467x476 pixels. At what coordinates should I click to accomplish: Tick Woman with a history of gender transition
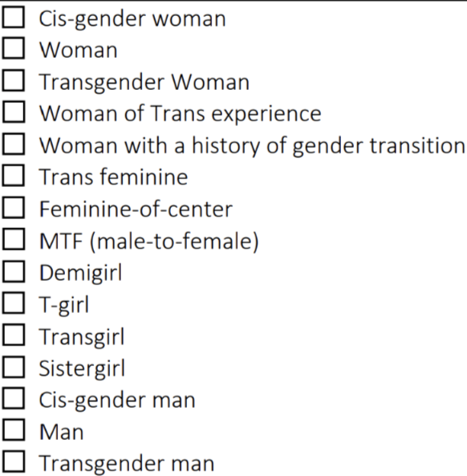pos(14,144)
